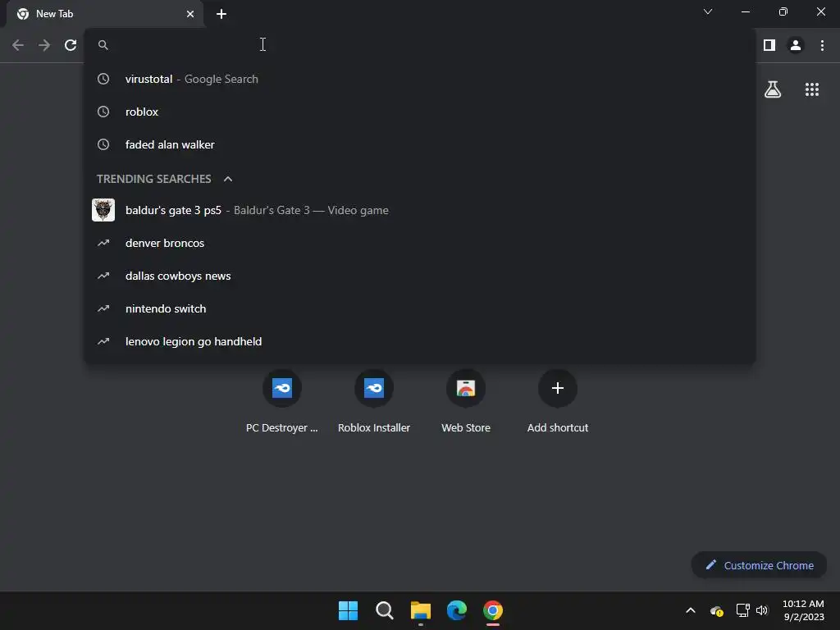This screenshot has height=630, width=840.
Task: Open Chrome Labs flask icon
Action: [x=773, y=89]
